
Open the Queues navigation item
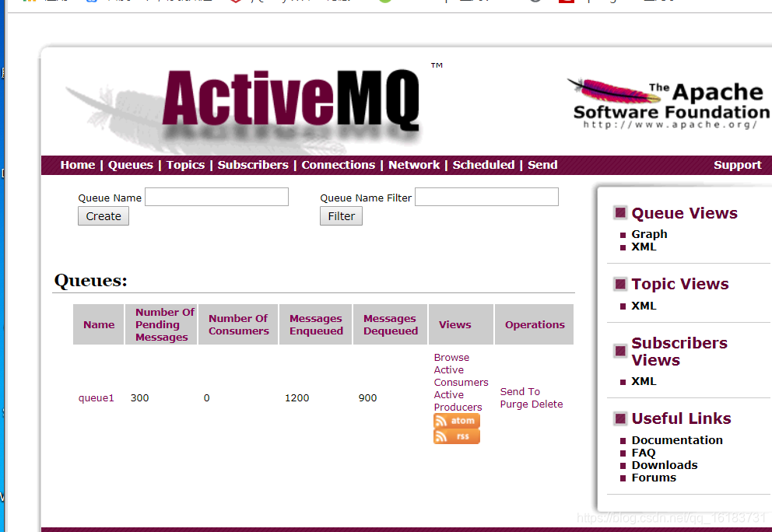[131, 165]
